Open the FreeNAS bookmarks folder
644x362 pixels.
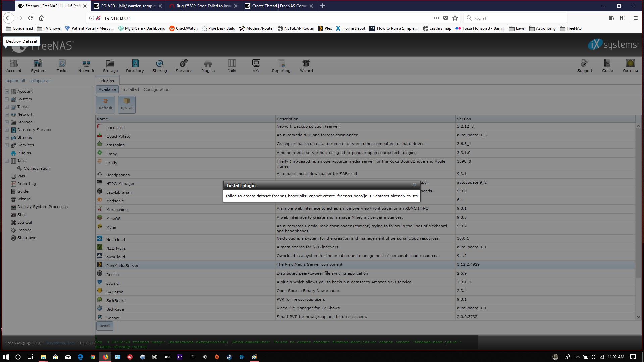pyautogui.click(x=571, y=28)
